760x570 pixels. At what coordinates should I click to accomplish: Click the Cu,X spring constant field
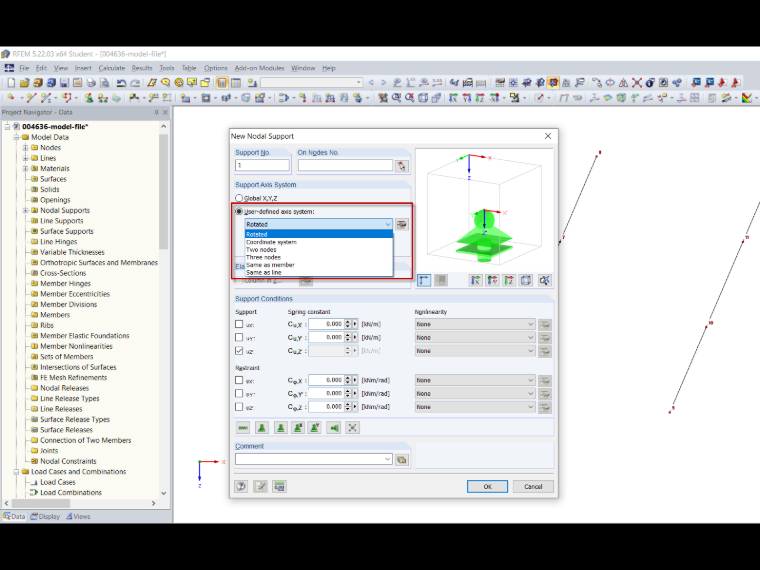click(x=326, y=324)
